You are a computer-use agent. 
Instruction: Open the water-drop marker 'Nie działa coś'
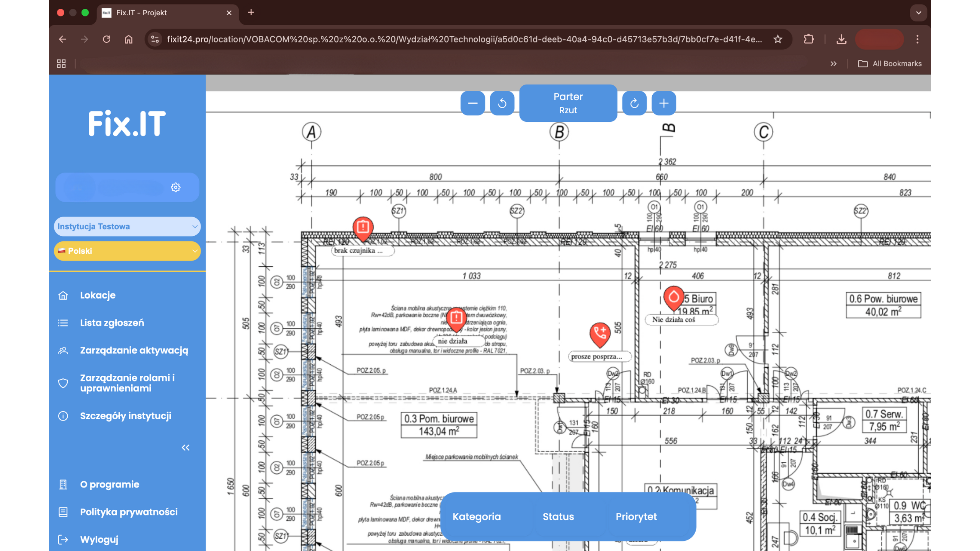coord(673,298)
